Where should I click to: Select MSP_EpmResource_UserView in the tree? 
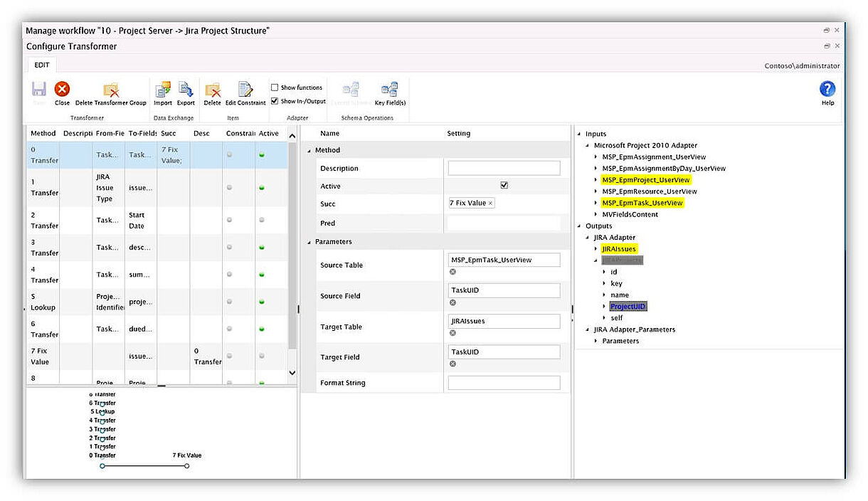pyautogui.click(x=650, y=191)
